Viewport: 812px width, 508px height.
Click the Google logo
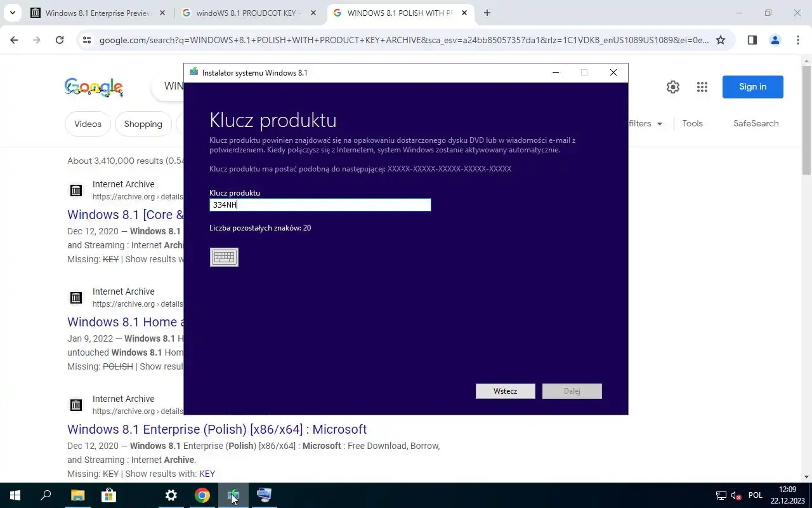[x=94, y=87]
